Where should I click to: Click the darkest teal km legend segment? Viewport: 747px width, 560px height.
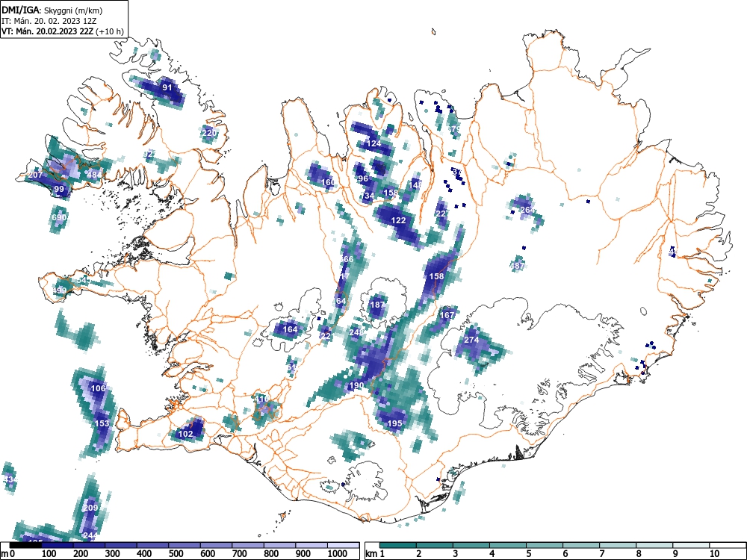(398, 545)
